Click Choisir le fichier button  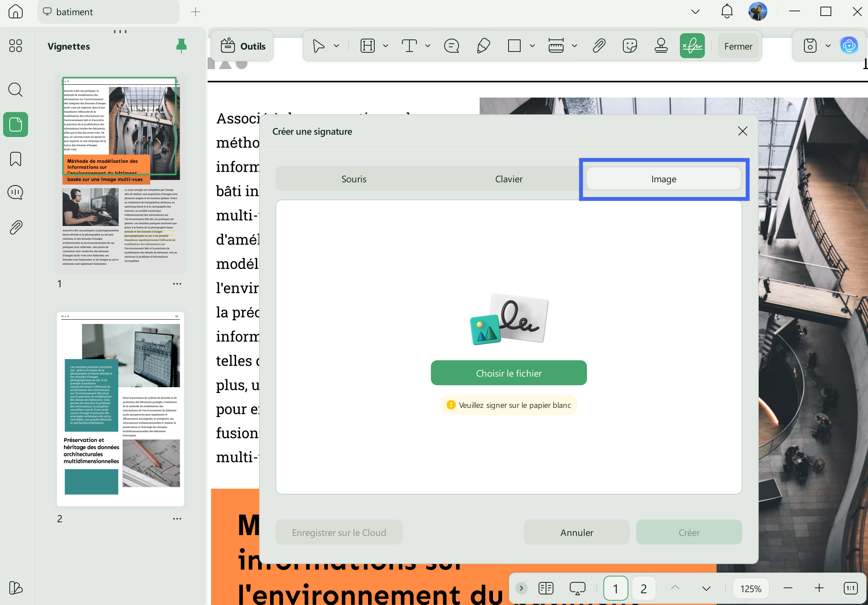509,373
